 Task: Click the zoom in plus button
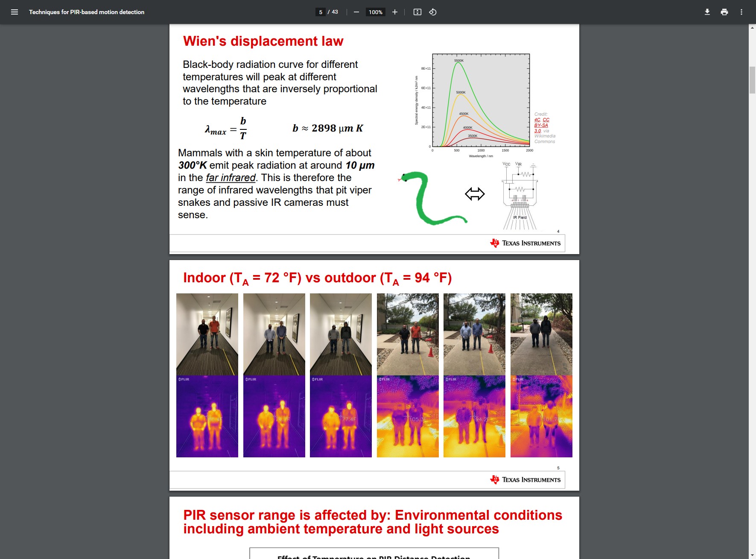394,12
